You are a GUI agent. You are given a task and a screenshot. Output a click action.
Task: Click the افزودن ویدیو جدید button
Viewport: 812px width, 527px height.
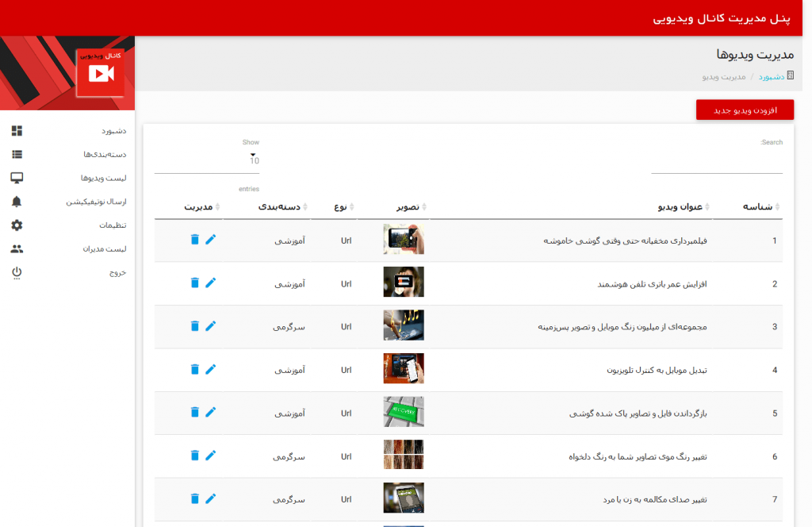(745, 110)
